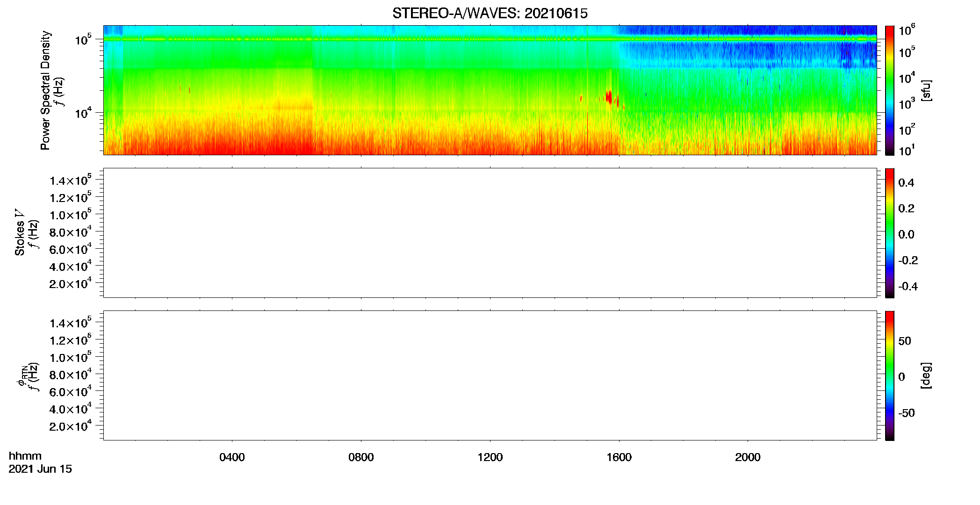Select the hhmm time format label
980x505 pixels.
point(25,456)
